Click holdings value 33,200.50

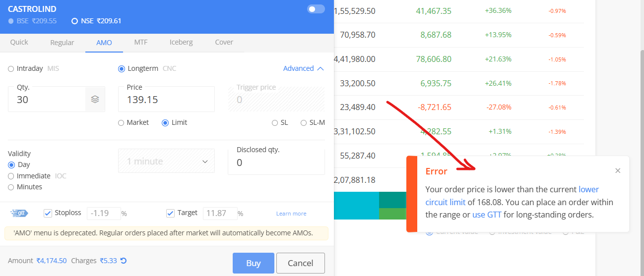(358, 83)
